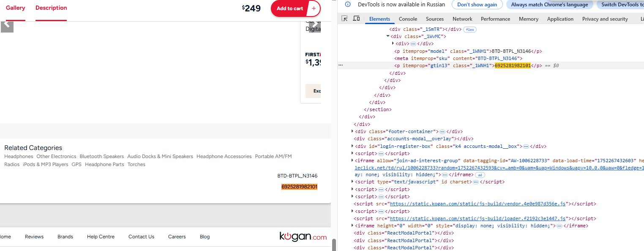Open the iPods & MP3 Players link

[x=45, y=164]
